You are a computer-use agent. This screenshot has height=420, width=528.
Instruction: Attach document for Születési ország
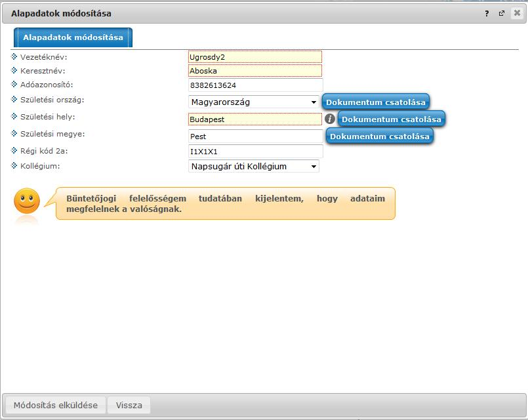pos(375,102)
